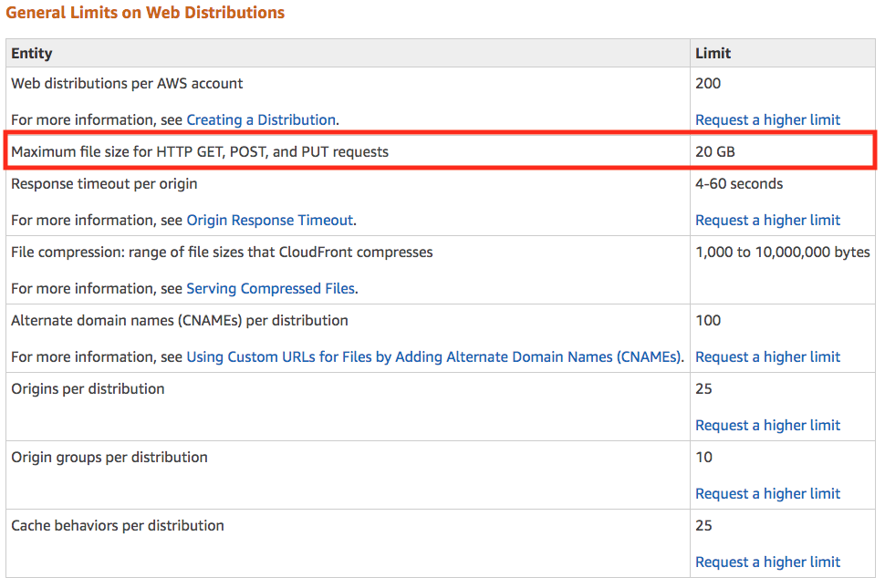
Task: Open the Serving Compressed Files link
Action: pyautogui.click(x=271, y=288)
